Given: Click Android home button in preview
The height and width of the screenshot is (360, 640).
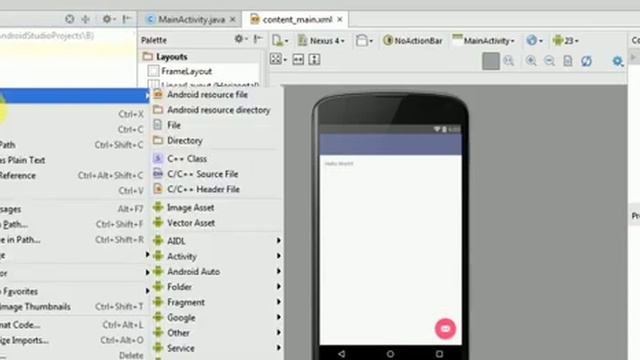Looking at the screenshot, I should (390, 354).
